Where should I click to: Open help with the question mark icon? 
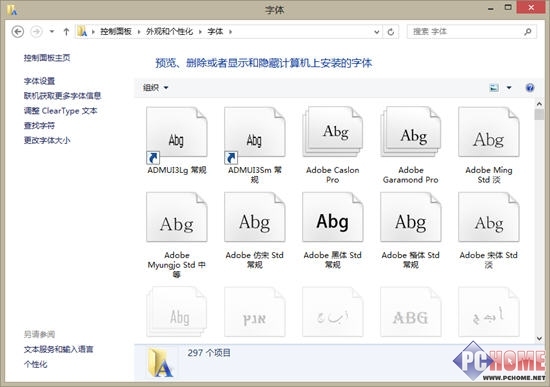point(530,88)
